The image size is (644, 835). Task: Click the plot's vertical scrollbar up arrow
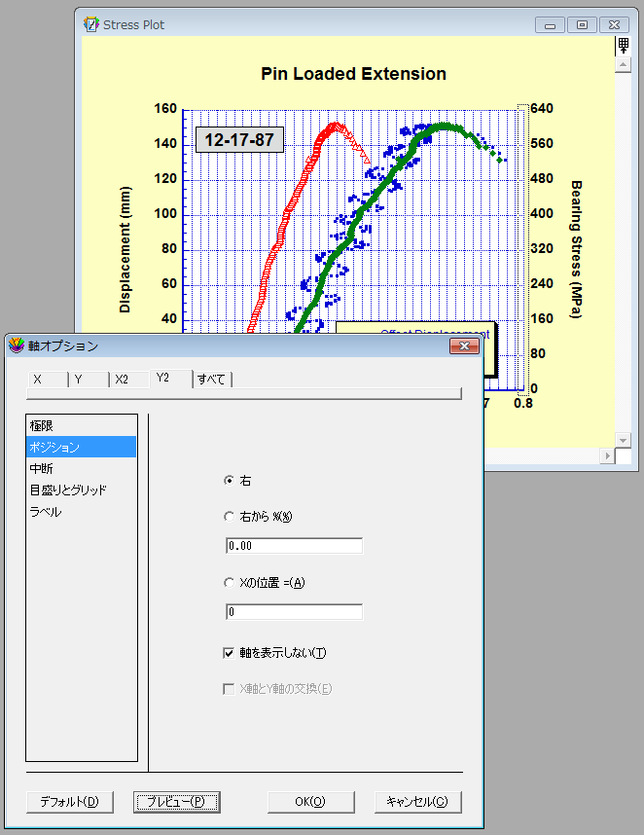coord(624,64)
